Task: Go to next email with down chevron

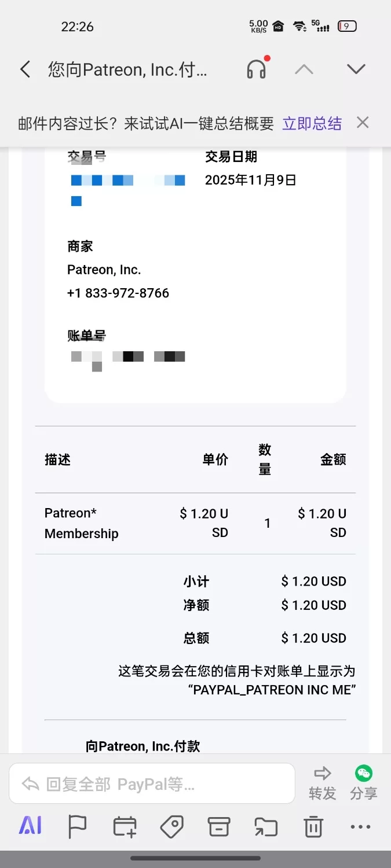Action: point(356,69)
